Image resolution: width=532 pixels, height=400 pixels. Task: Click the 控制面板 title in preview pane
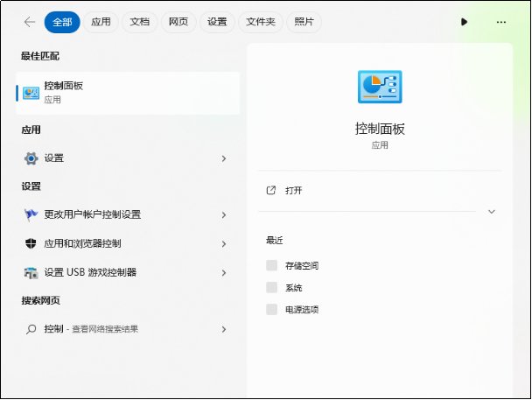(380, 129)
